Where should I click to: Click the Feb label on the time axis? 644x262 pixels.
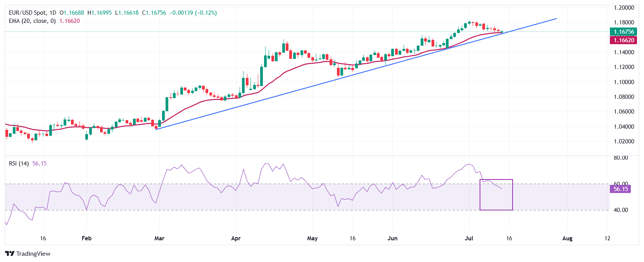tap(86, 238)
